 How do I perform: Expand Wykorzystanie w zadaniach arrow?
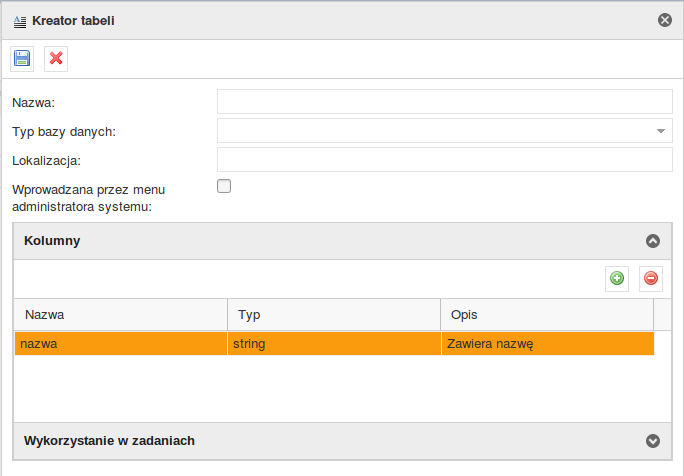tap(653, 441)
